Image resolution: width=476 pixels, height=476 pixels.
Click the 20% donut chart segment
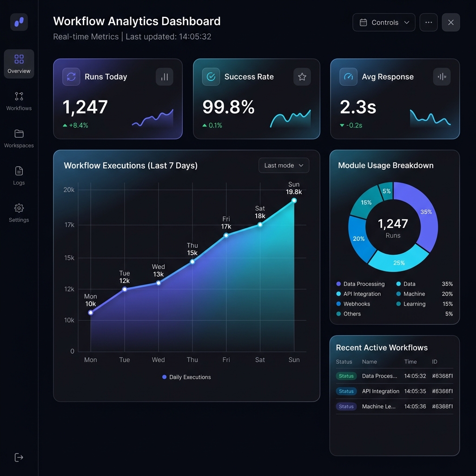click(x=358, y=238)
